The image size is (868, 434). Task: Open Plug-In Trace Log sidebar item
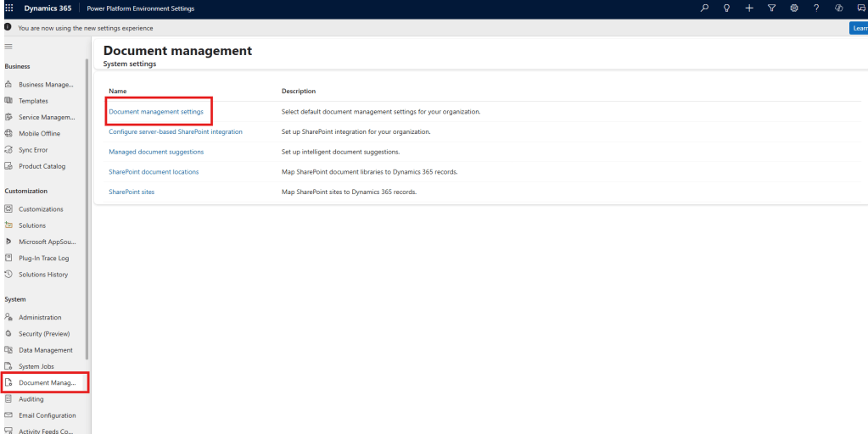pyautogui.click(x=43, y=258)
